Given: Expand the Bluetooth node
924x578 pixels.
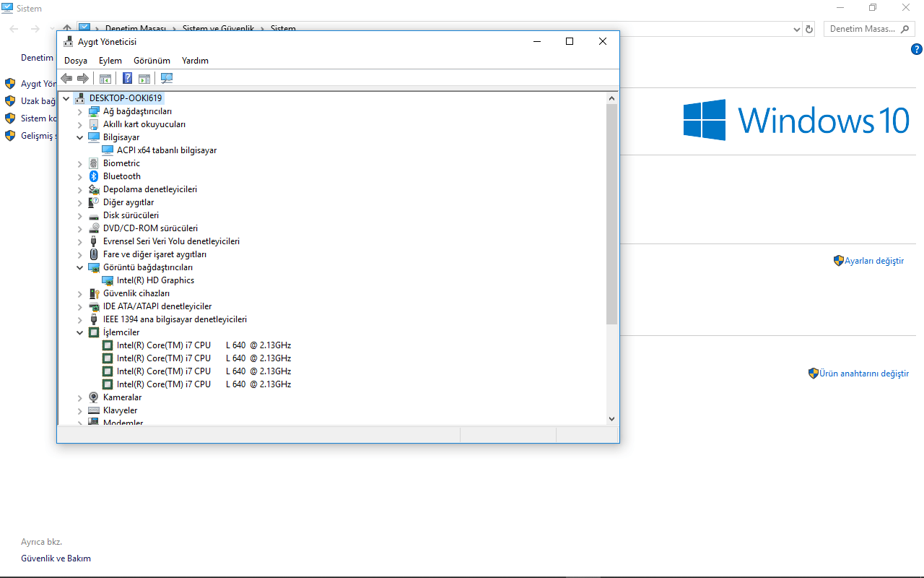Looking at the screenshot, I should tap(80, 176).
